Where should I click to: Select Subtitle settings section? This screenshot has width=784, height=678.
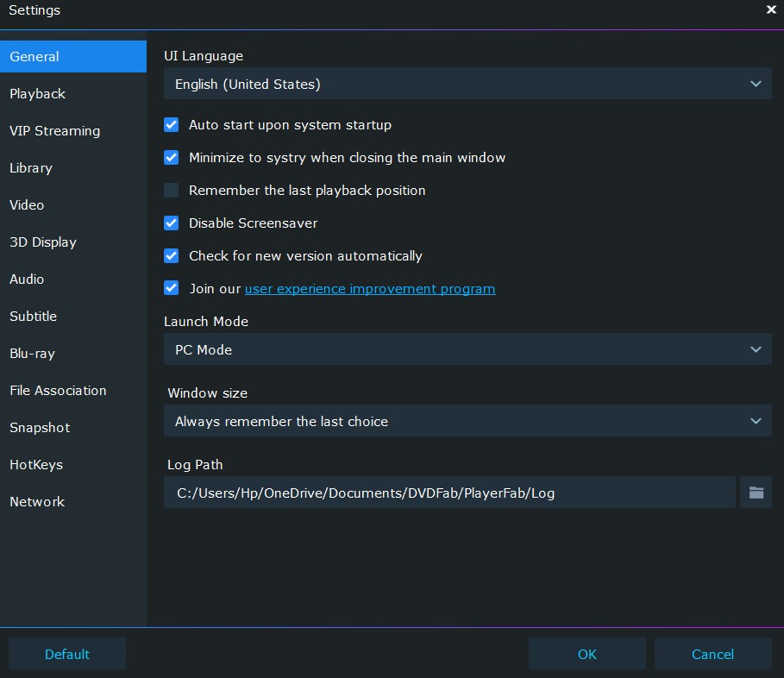click(73, 316)
